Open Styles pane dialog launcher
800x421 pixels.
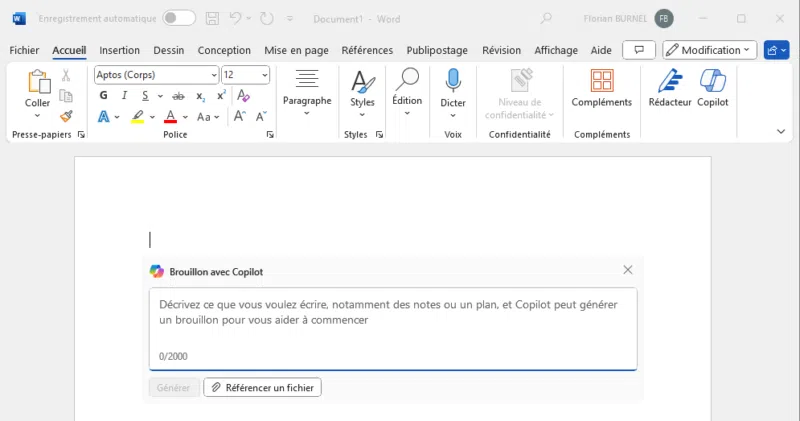coord(380,135)
